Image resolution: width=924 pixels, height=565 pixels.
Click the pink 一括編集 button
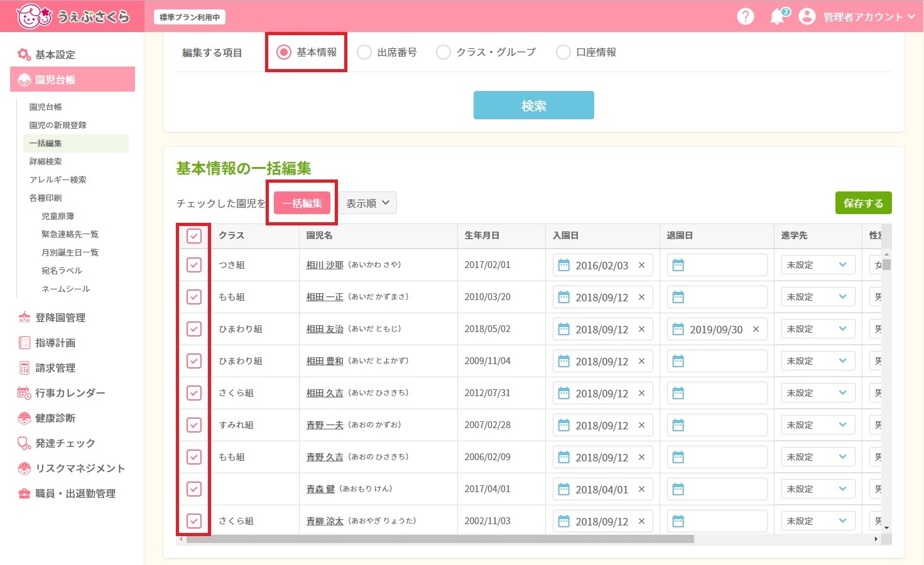(x=302, y=203)
